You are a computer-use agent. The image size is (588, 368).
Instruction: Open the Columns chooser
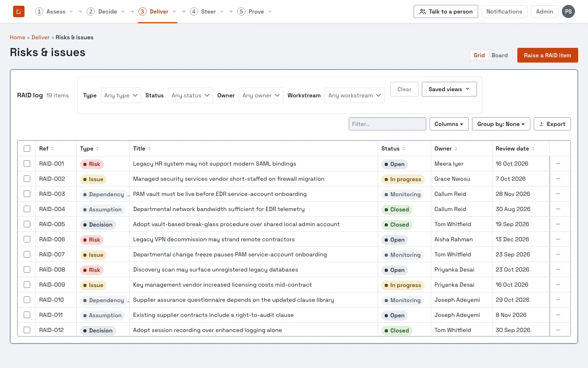(x=449, y=124)
